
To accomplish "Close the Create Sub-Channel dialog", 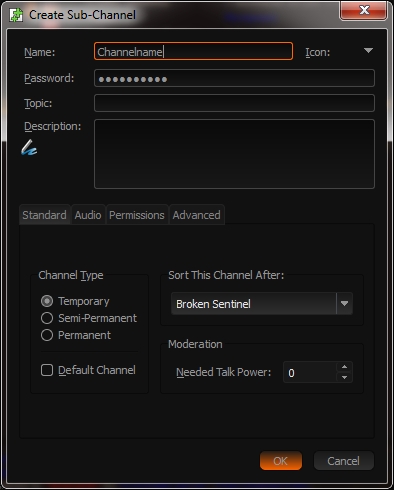I will coord(363,10).
